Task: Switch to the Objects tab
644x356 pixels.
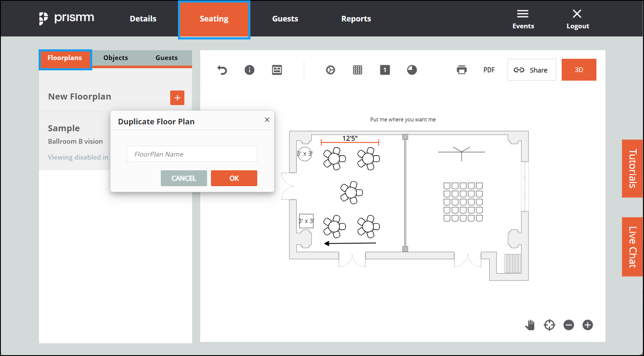Action: click(115, 57)
